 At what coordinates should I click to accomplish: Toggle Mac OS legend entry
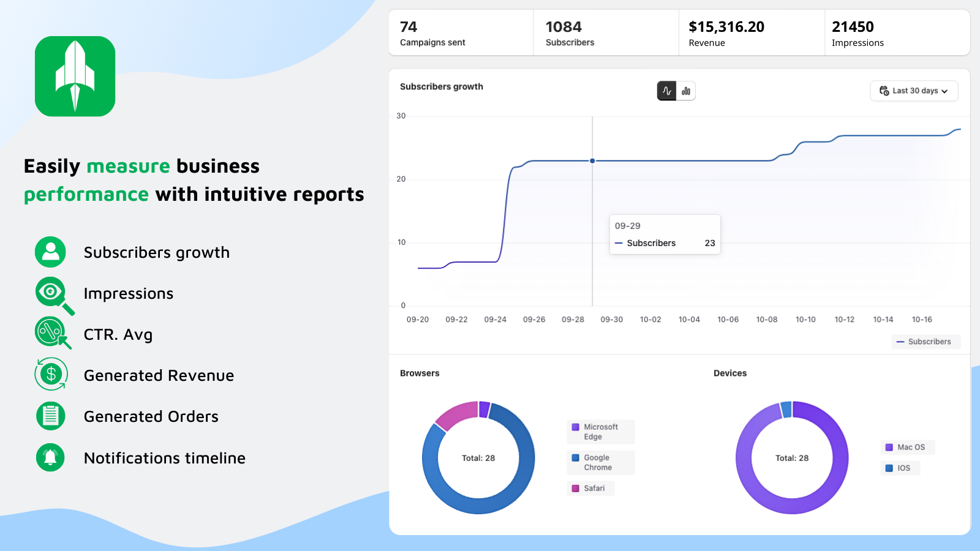click(x=907, y=447)
